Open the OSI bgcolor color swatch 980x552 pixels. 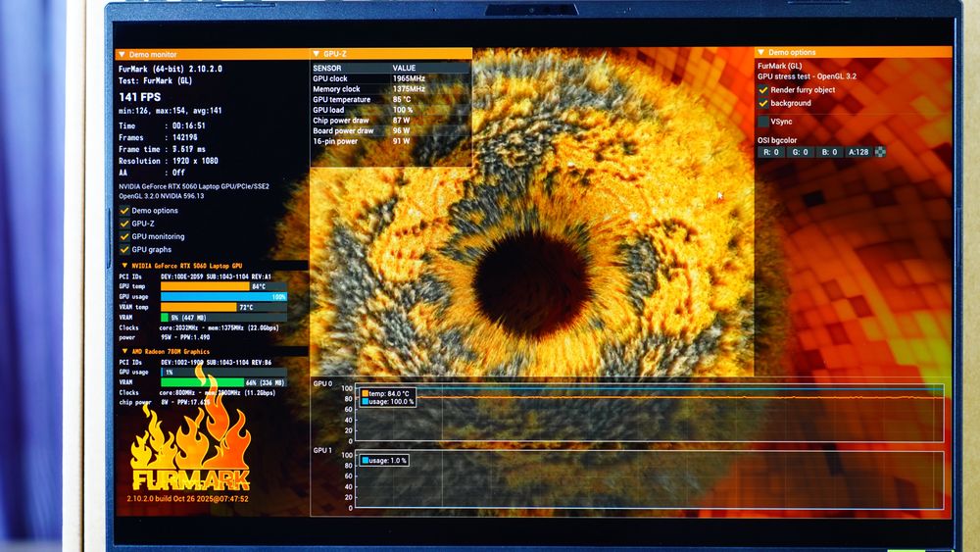(x=880, y=152)
